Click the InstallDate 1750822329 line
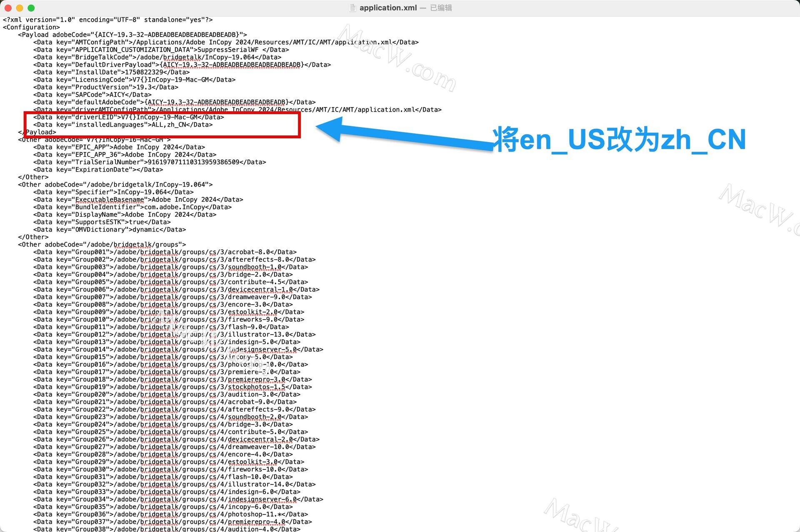Screen dimensions: 800x532 [112, 72]
